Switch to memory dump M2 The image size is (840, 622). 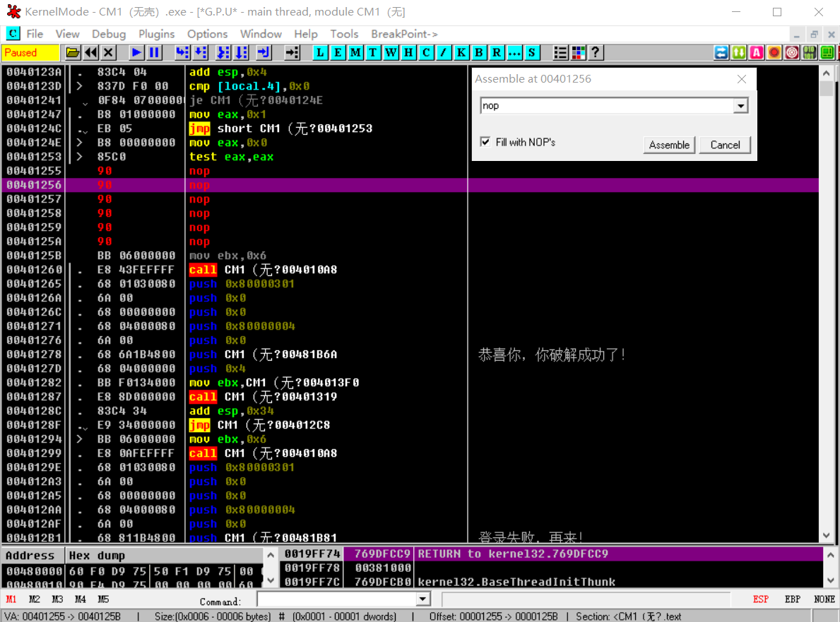[35, 599]
